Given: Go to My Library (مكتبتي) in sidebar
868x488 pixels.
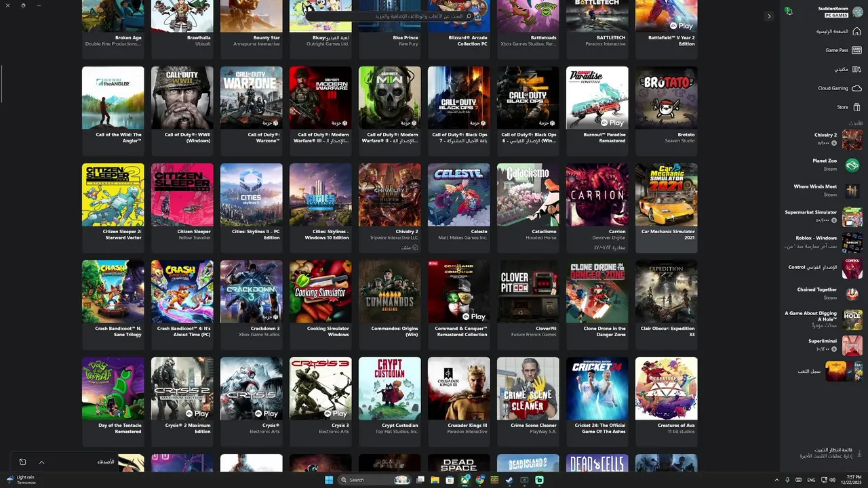Looking at the screenshot, I should point(847,69).
